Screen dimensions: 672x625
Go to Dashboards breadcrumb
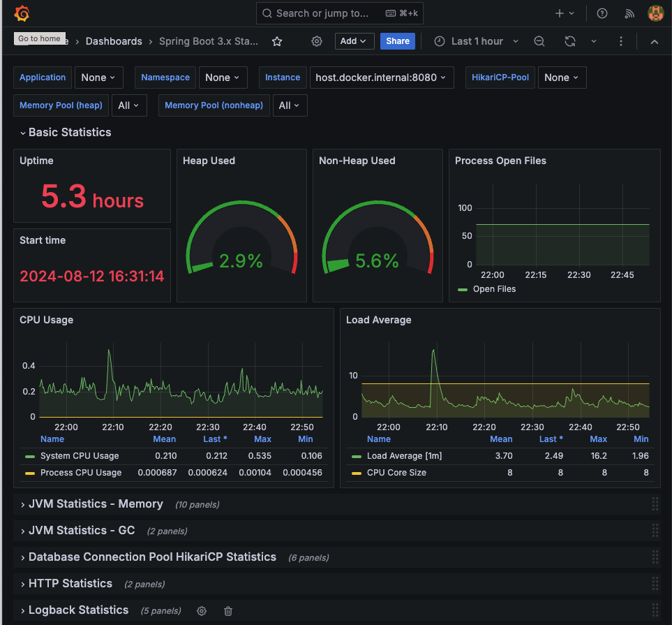point(114,41)
